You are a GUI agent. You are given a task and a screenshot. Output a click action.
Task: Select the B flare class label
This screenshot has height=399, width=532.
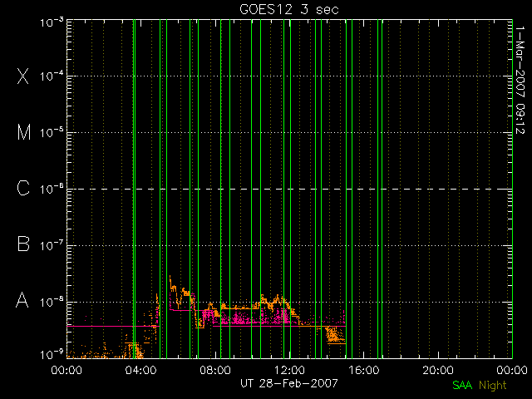pos(23,244)
